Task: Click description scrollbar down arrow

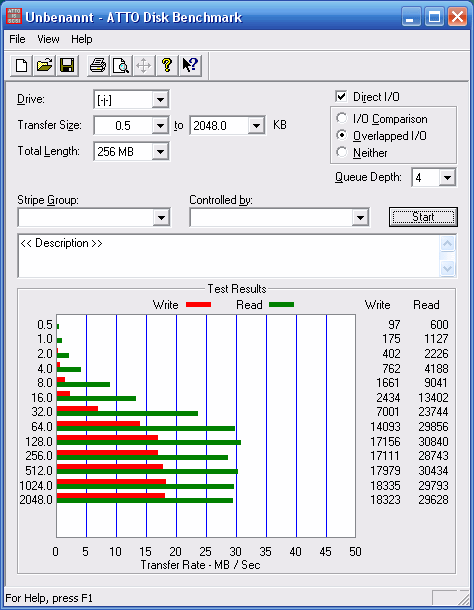Action: click(x=447, y=268)
